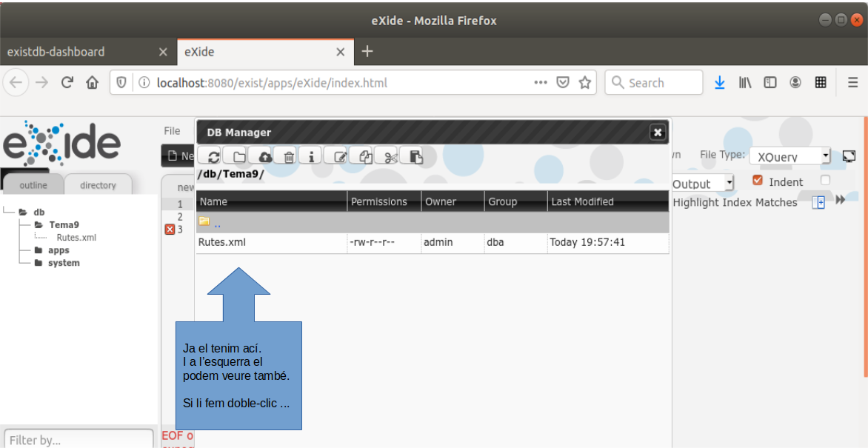Click the tracking protection shield icon
868x448 pixels.
click(121, 82)
